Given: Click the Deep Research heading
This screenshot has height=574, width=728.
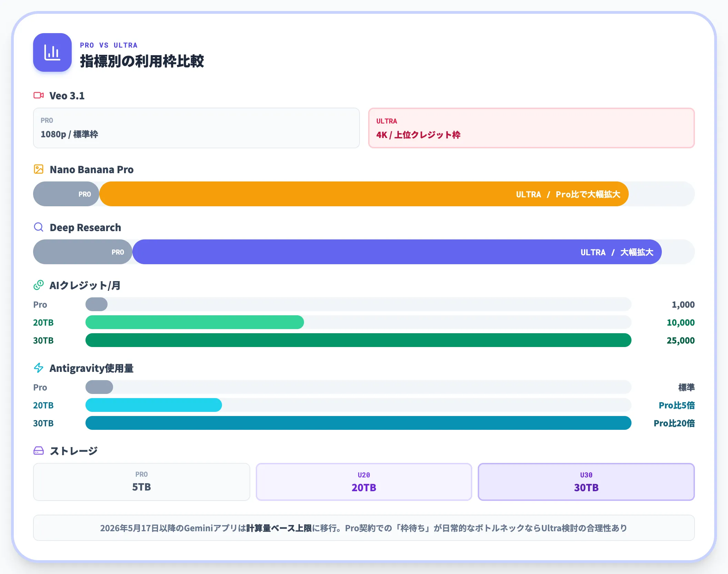Looking at the screenshot, I should (85, 227).
